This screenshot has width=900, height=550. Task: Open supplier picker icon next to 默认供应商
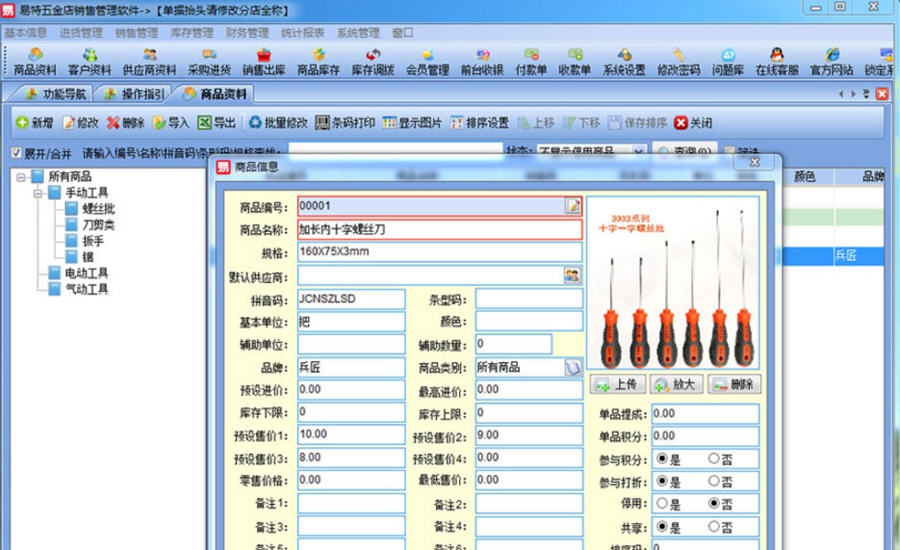(573, 275)
